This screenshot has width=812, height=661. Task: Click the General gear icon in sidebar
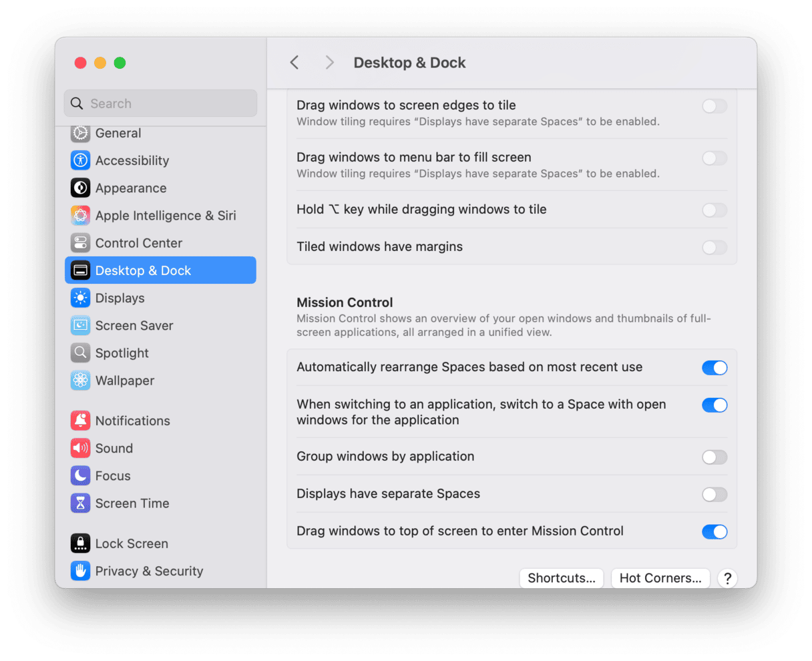(x=80, y=133)
